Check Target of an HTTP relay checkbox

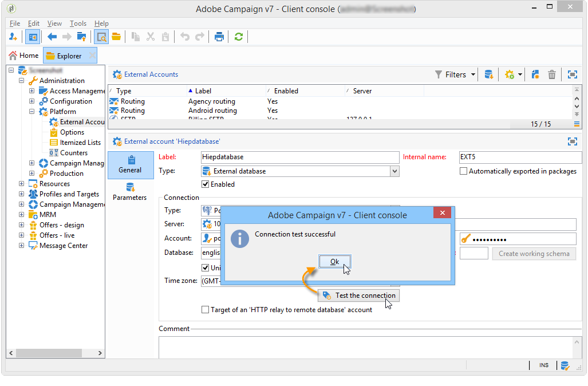[x=205, y=310]
